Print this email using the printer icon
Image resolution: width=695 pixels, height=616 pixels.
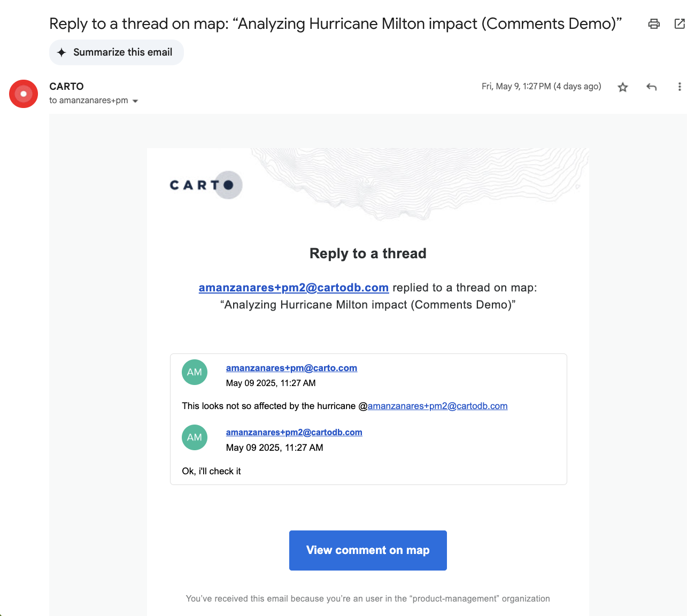(x=653, y=24)
